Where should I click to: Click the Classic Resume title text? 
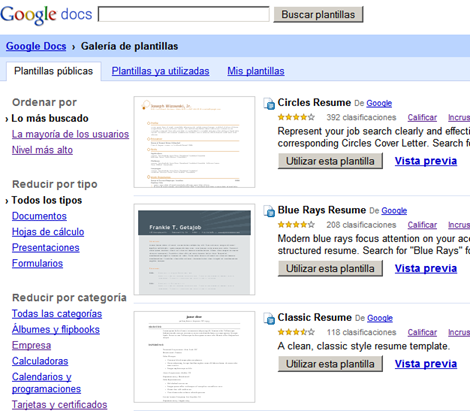point(314,318)
